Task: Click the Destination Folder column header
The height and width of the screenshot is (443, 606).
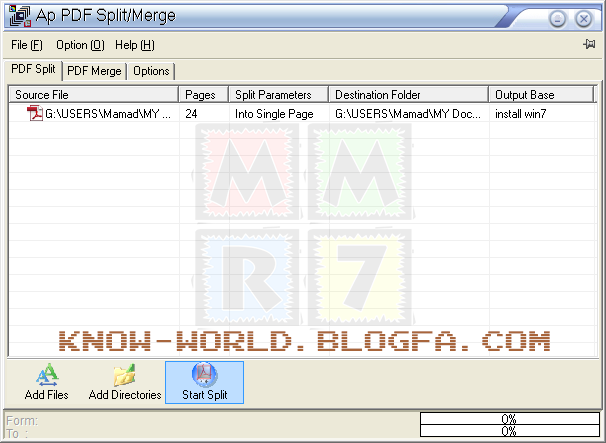Action: click(x=408, y=95)
